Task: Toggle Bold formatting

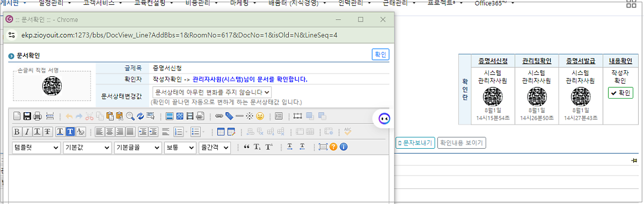Action: 17,131
